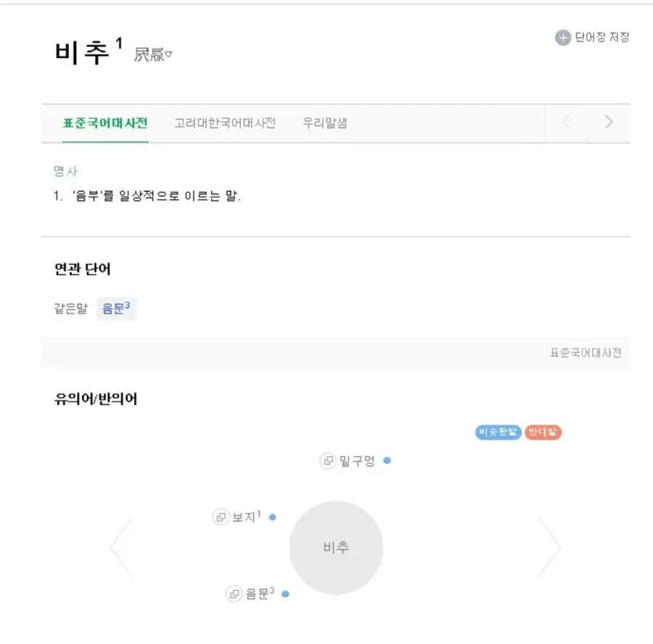Switch to the 우리말샘 tab
The image size is (653, 644).
pos(325,123)
